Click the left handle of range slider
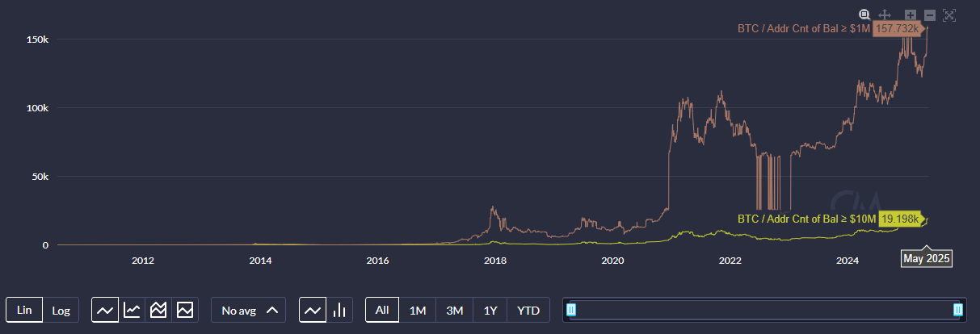980x334 pixels. point(572,310)
